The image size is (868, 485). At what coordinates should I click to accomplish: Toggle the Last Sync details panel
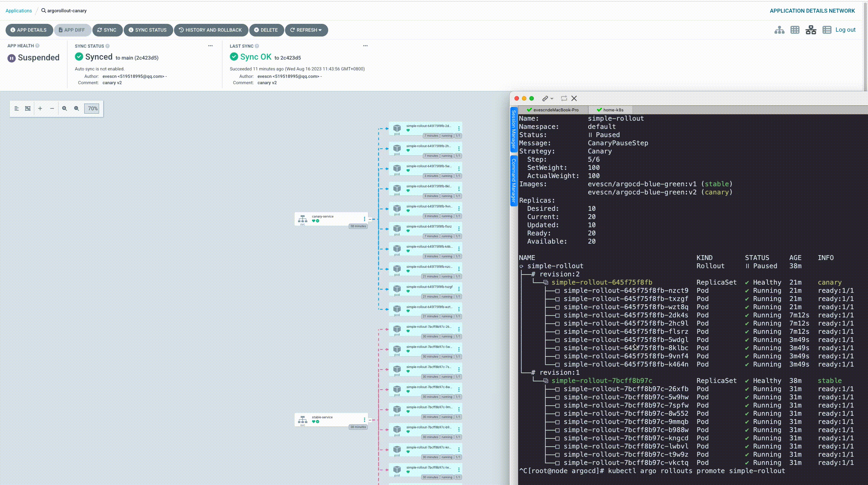pyautogui.click(x=365, y=46)
